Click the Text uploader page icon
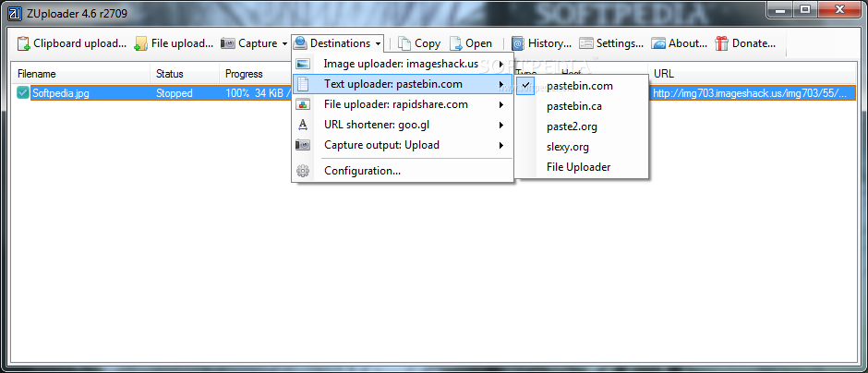Viewport: 868px width, 373px height. (303, 85)
